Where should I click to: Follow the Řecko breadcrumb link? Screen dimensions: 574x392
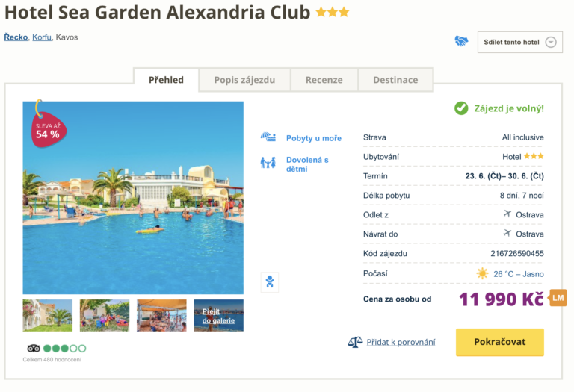click(x=16, y=37)
